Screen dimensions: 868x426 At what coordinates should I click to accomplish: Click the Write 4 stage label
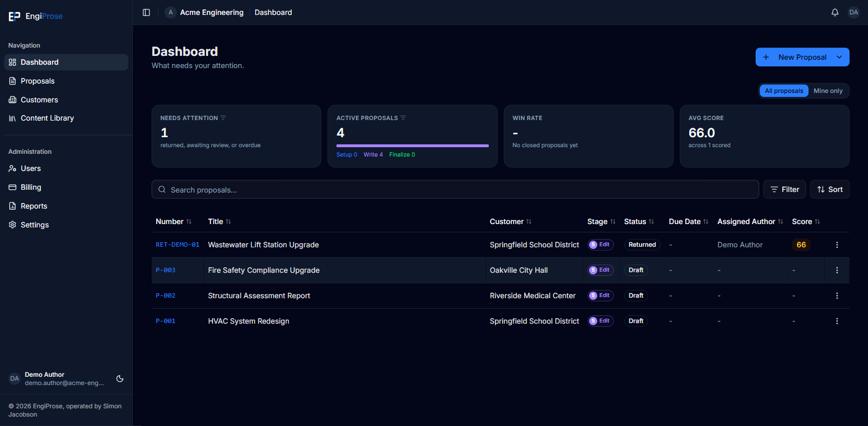coord(373,154)
